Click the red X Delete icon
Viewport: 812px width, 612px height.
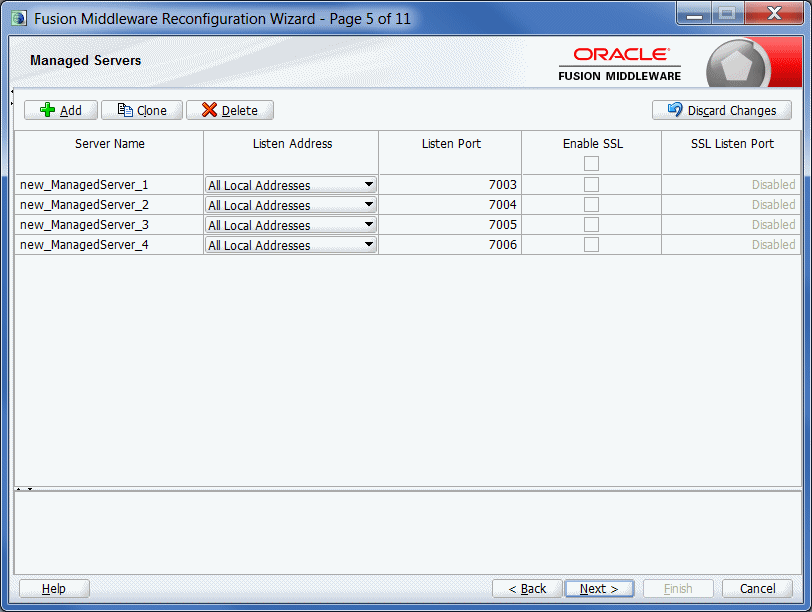tap(209, 110)
